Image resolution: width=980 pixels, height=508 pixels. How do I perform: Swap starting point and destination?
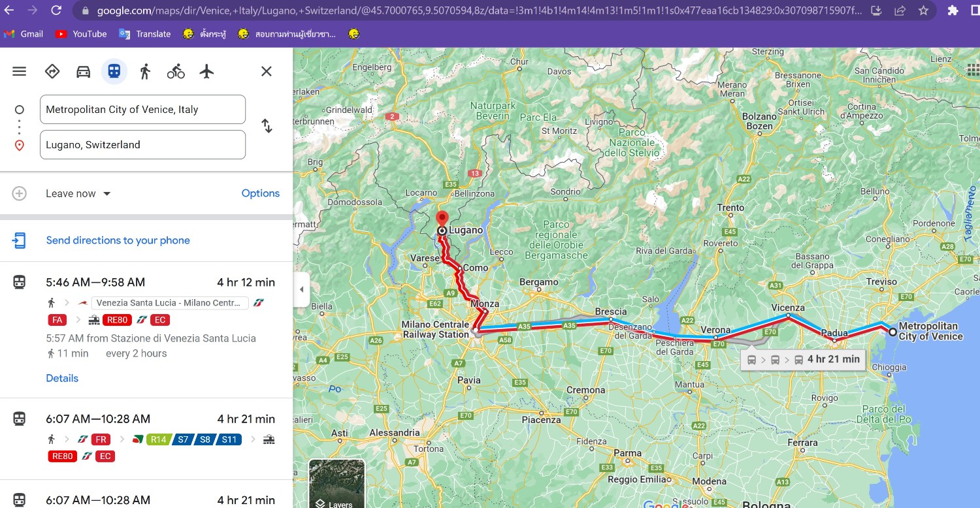coord(267,126)
